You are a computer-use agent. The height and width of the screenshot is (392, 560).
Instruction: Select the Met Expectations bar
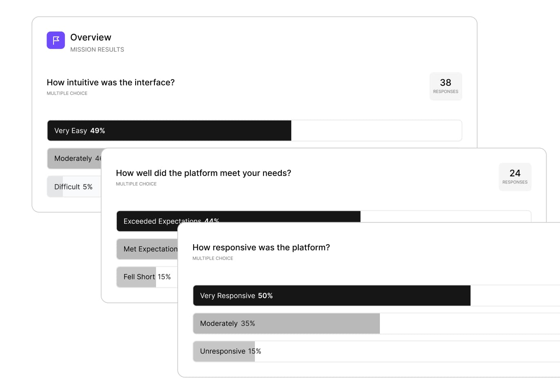coord(147,249)
